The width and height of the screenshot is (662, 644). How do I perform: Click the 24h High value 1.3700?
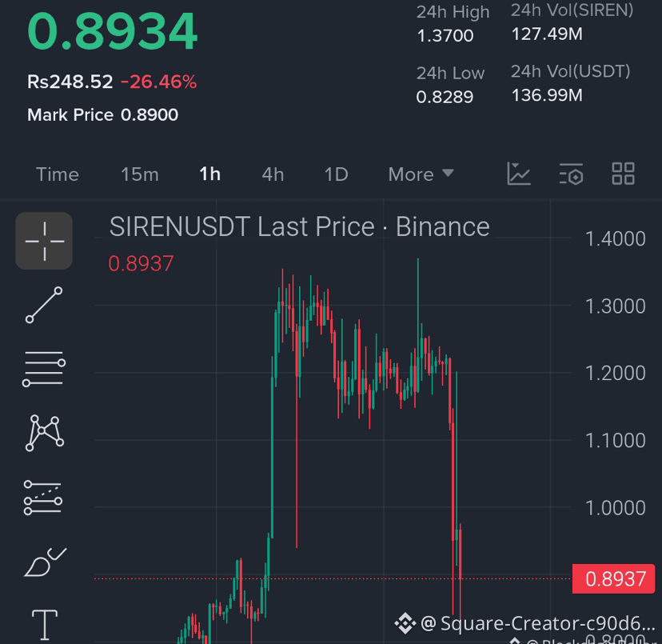tap(445, 36)
